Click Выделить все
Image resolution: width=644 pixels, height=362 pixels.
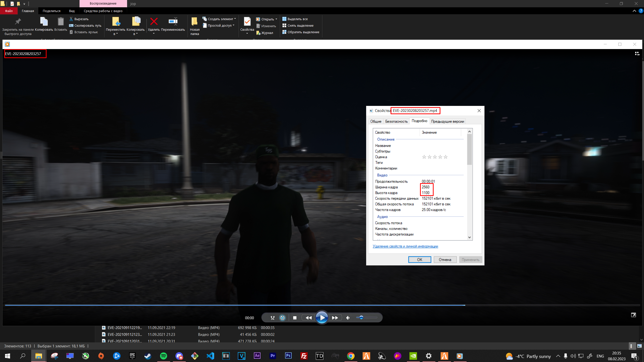[295, 19]
